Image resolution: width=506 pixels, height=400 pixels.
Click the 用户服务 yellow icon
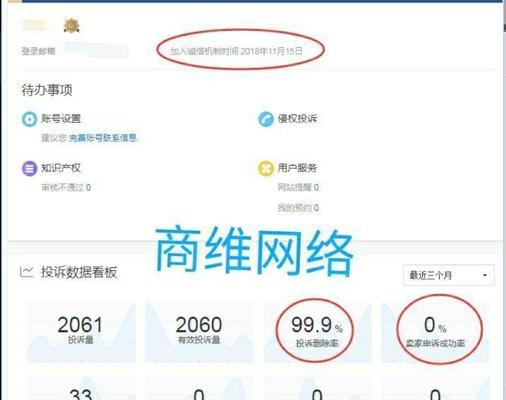tap(266, 168)
